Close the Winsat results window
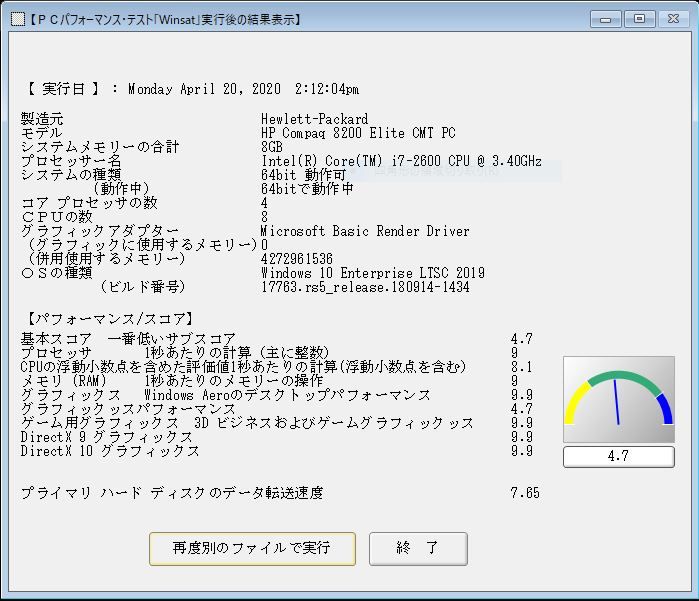 (673, 18)
